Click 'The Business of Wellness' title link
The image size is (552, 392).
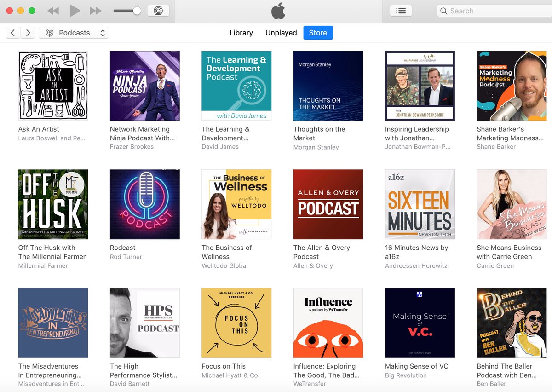pos(227,252)
